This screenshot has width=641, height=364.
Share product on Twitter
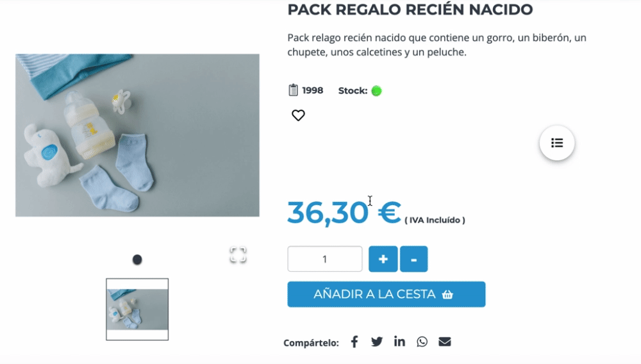click(377, 342)
